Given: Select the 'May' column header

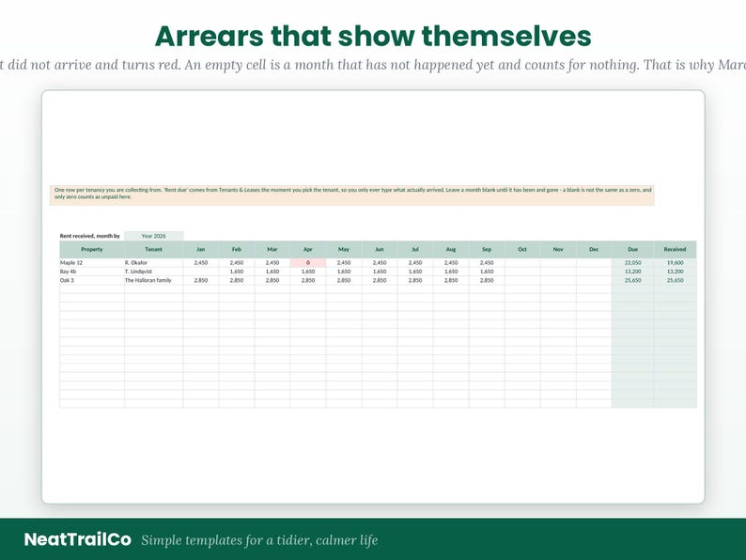Looking at the screenshot, I should 344,249.
